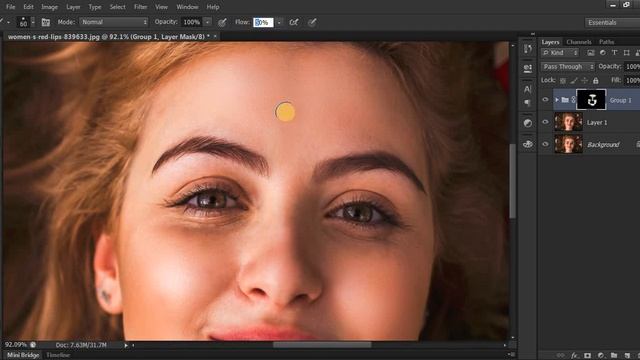640x360 pixels.
Task: Hide the Background layer eye icon
Action: [545, 144]
